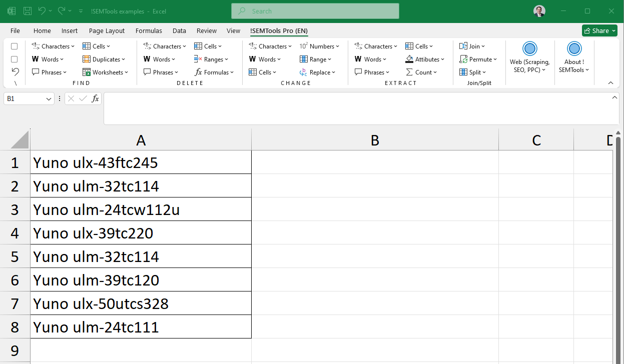Screen dimensions: 624x364
Task: Switch to the Formulas ribbon tab
Action: pos(149,30)
